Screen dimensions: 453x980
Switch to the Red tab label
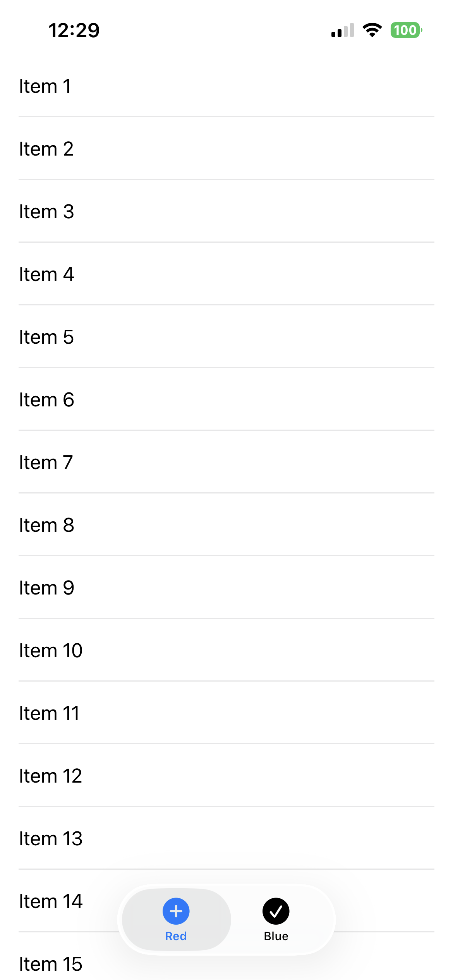[x=176, y=936]
